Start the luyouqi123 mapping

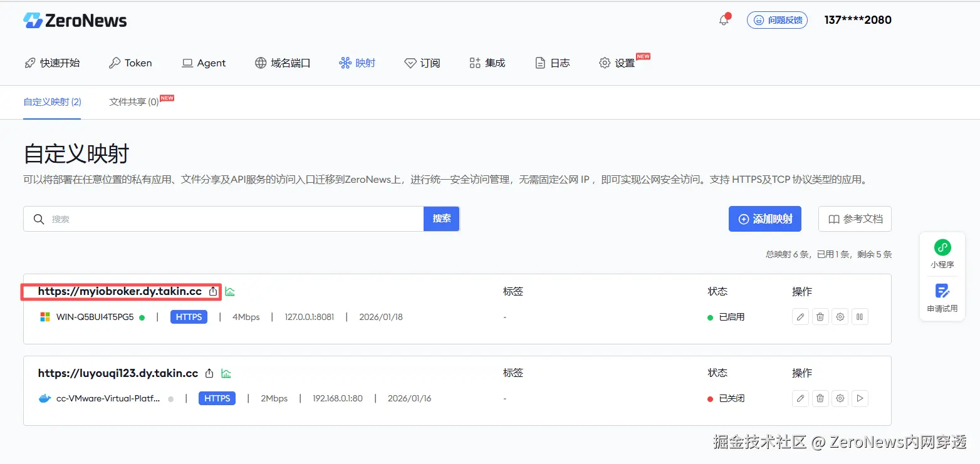pyautogui.click(x=860, y=398)
